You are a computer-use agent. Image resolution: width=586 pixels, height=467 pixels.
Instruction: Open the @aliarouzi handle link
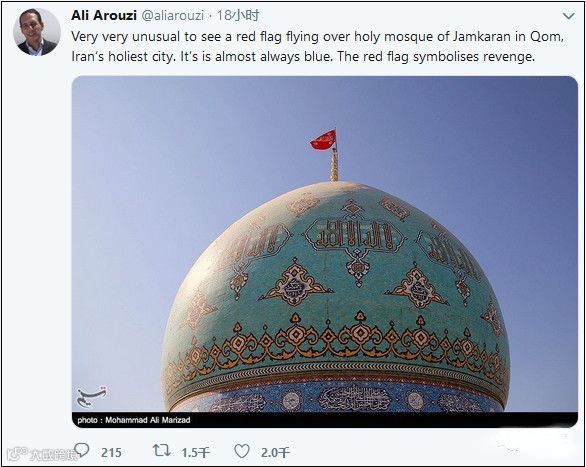[172, 15]
